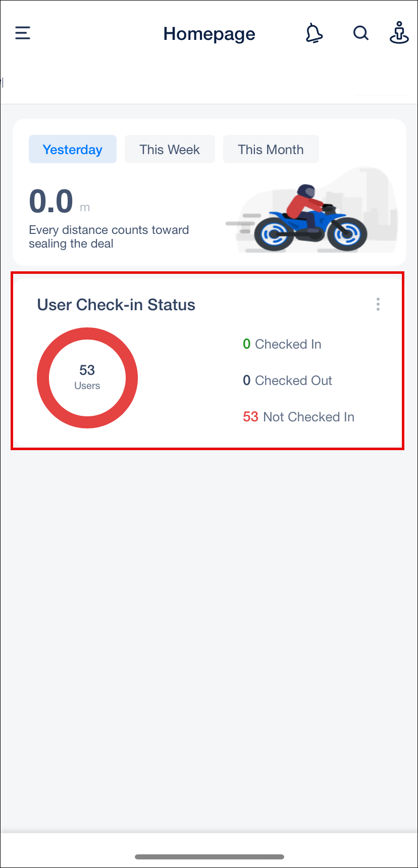
Task: Tap the distance counts tagline text
Action: (109, 236)
